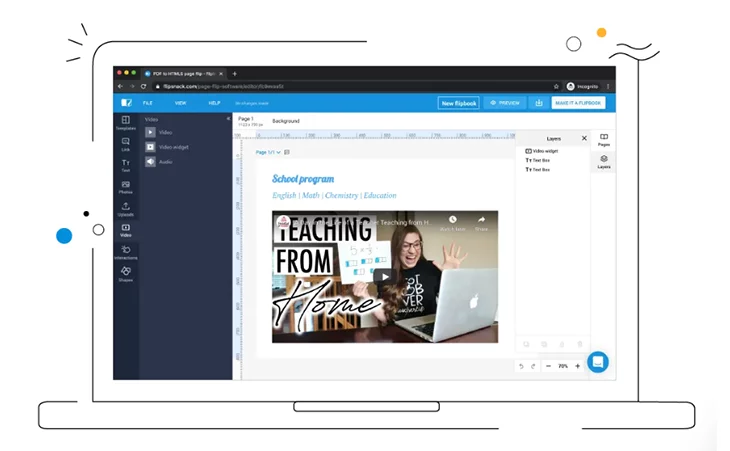
Task: Click the page layout icon beside Page 1/1
Action: (287, 152)
